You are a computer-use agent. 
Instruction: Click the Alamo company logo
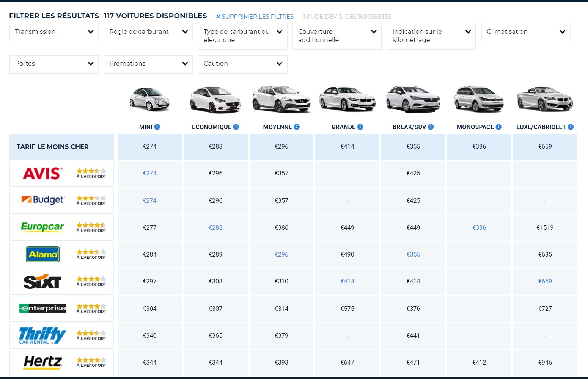pos(43,254)
